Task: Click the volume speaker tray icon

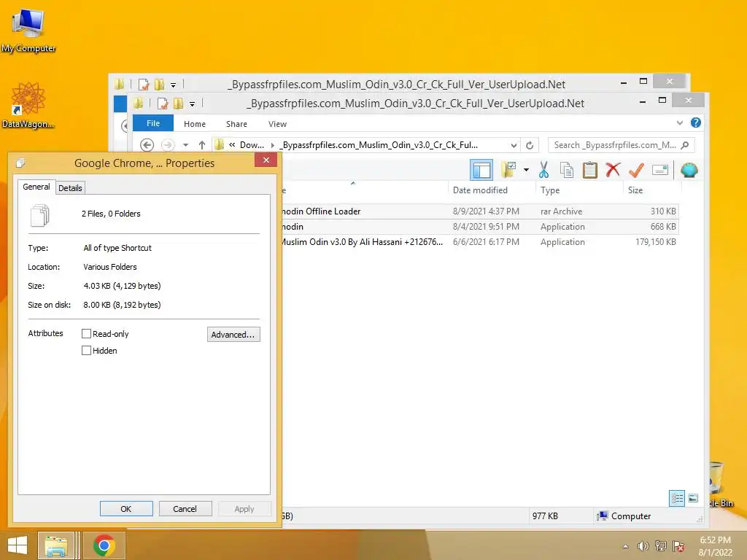Action: tap(643, 546)
